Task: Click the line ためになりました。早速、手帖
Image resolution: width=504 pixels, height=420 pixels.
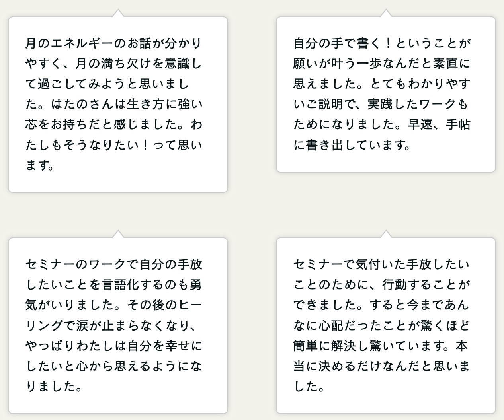Action: 382,125
